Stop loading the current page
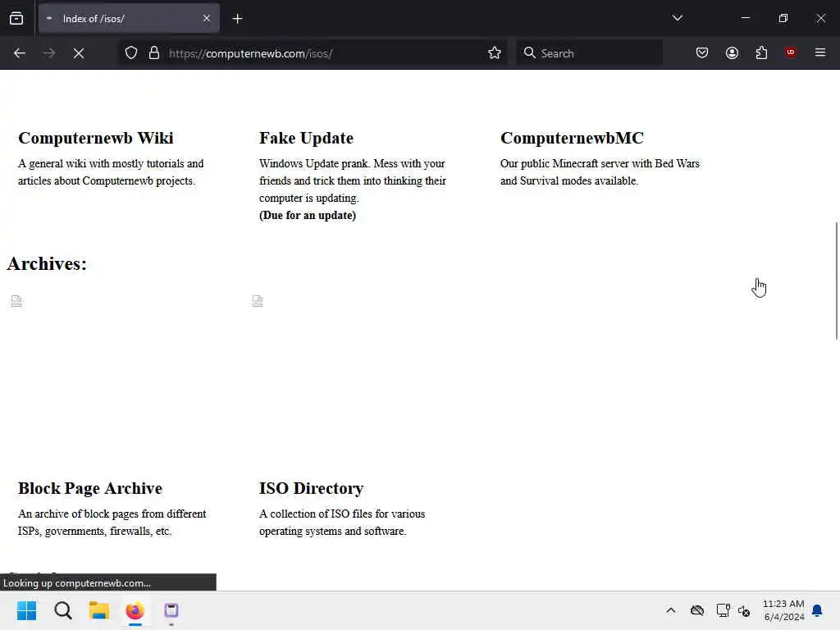 pyautogui.click(x=79, y=53)
